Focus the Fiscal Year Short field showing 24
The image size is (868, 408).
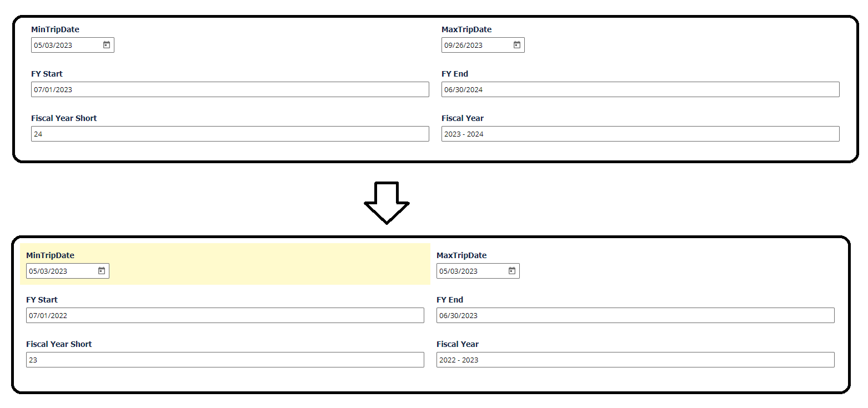pos(230,134)
